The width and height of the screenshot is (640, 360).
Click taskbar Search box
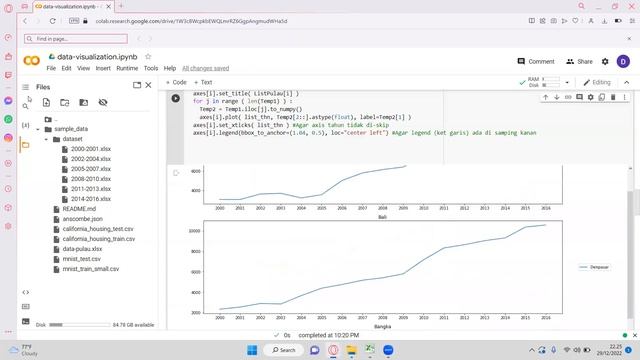pyautogui.click(x=284, y=350)
